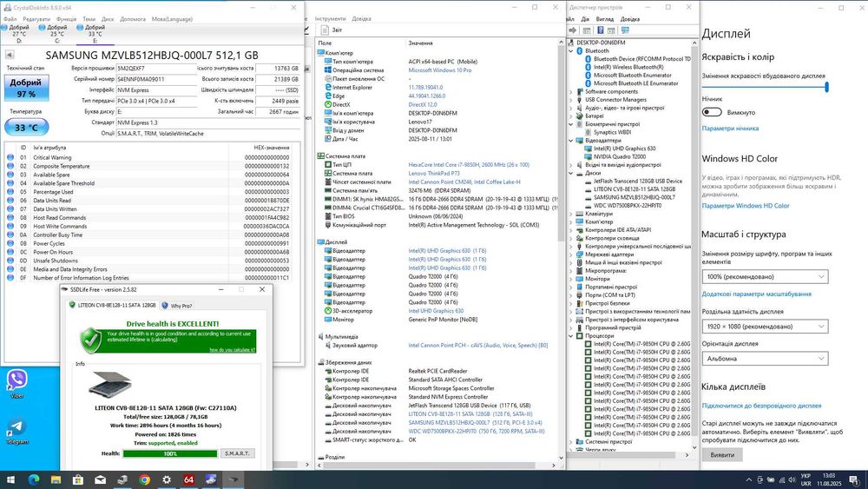The height and width of the screenshot is (489, 868).
Task: Switch to AIDA64 taskbar icon
Action: 188,479
